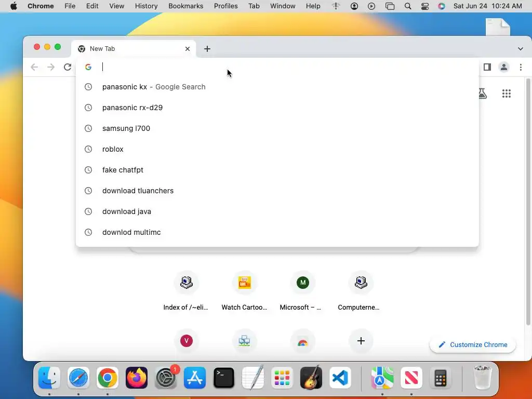Open the Bookmarks menu
Image resolution: width=532 pixels, height=399 pixels.
coord(185,6)
